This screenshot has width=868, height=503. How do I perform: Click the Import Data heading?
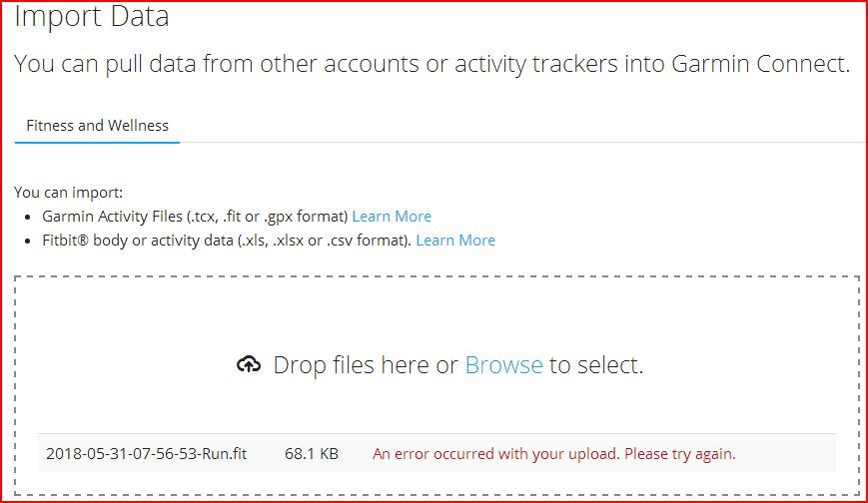91,16
